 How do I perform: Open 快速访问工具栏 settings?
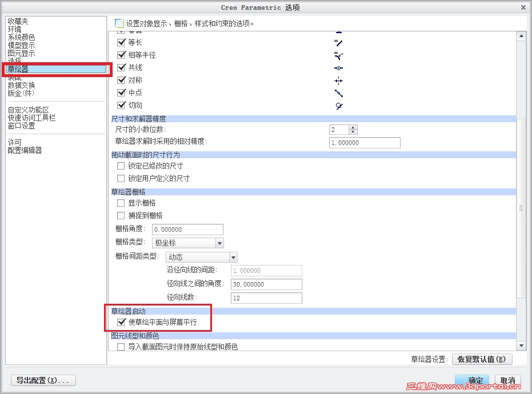31,118
